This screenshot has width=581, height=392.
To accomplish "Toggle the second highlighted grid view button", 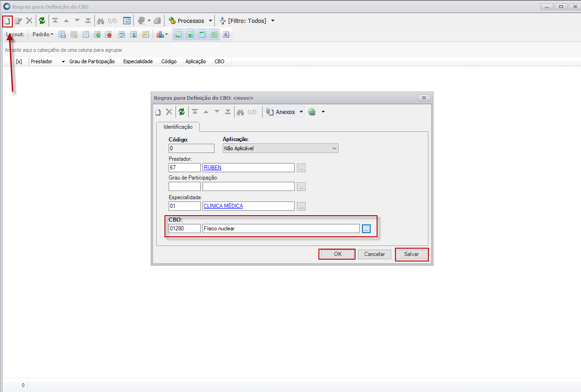I will click(190, 34).
